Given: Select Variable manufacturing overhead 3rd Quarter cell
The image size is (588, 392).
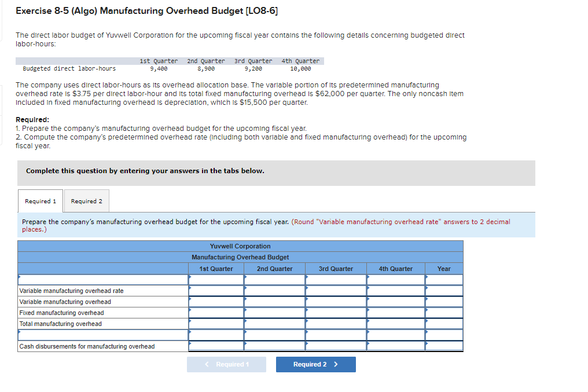Looking at the screenshot, I should click(336, 302).
